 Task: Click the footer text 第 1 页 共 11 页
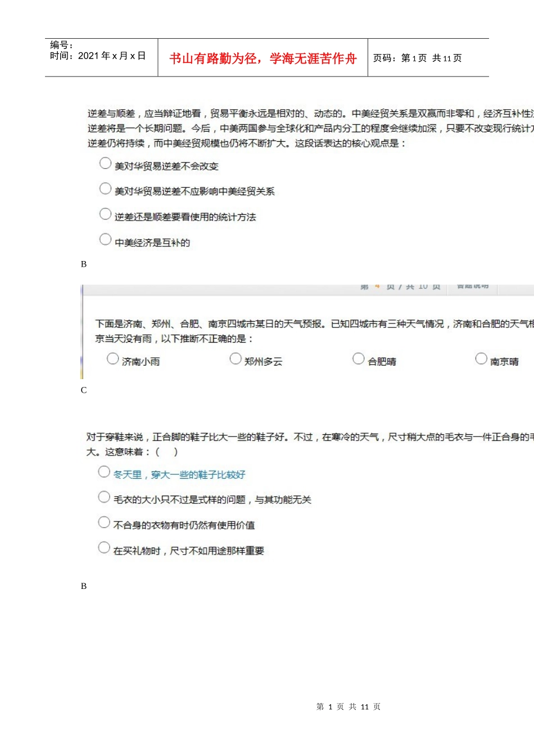[349, 706]
